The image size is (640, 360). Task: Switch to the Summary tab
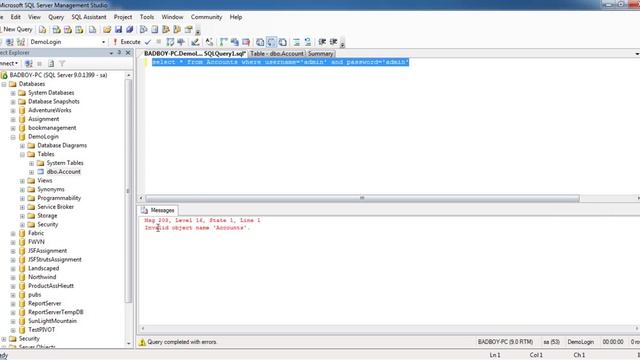point(320,53)
